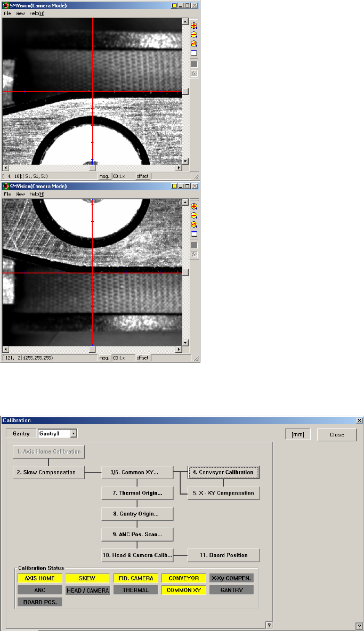This screenshot has height=631, width=364.
Task: Open View menu in lower SMVision window
Action: coord(20,194)
